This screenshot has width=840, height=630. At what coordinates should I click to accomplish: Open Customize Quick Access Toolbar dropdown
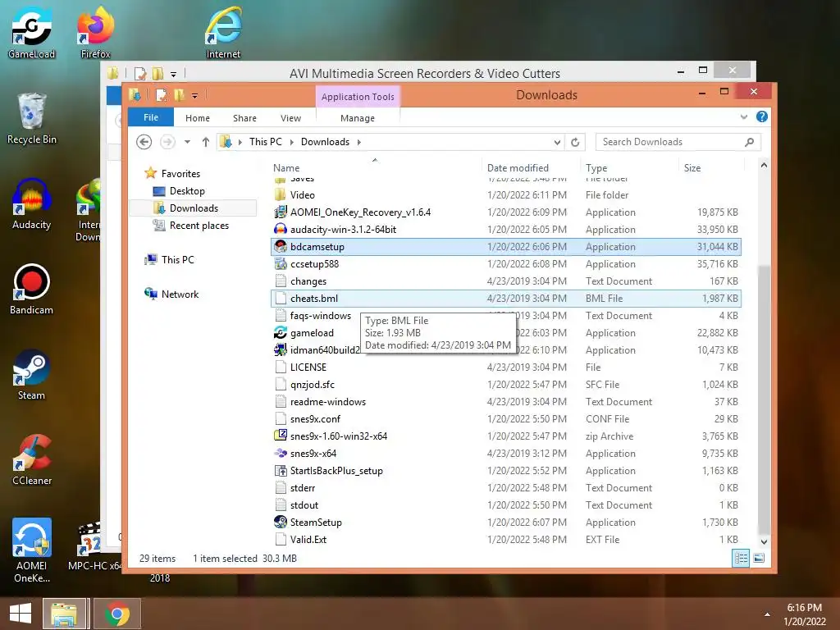point(194,96)
